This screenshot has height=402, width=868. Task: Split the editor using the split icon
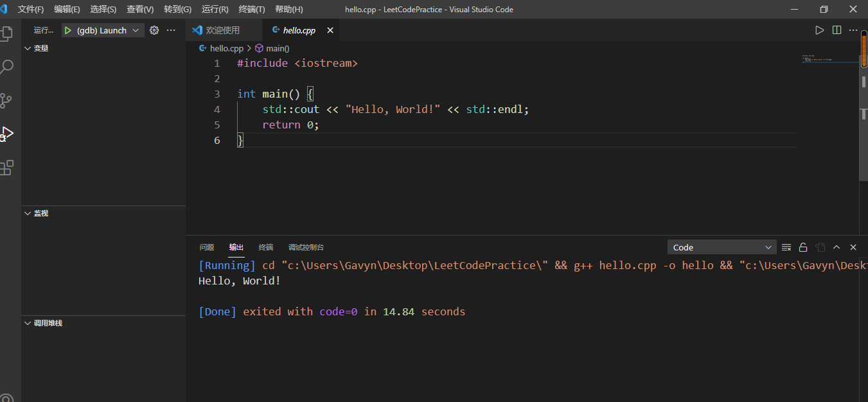[x=837, y=30]
